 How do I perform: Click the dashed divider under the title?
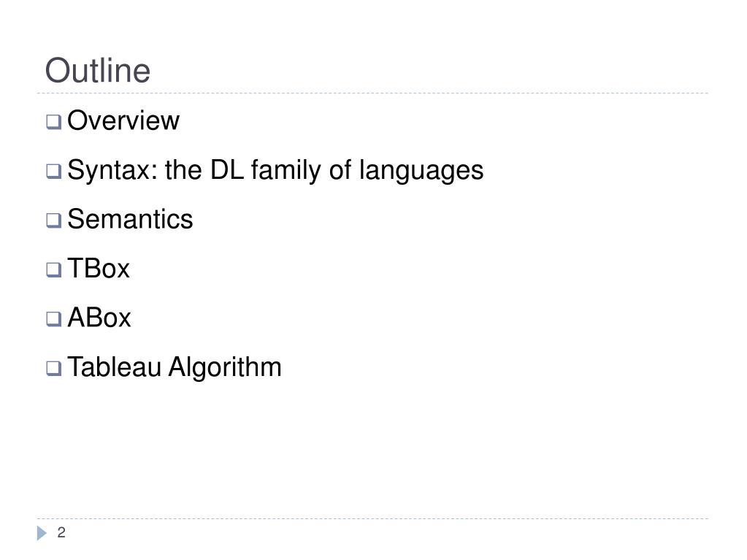(x=372, y=93)
